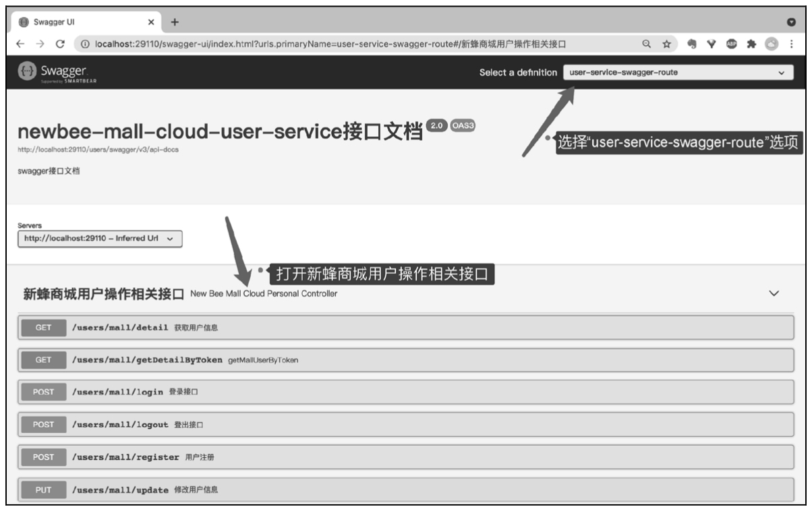Image resolution: width=812 pixels, height=511 pixels.
Task: Collapse the 新蜂商城用户操作相关接口 section chevron
Action: 774,294
